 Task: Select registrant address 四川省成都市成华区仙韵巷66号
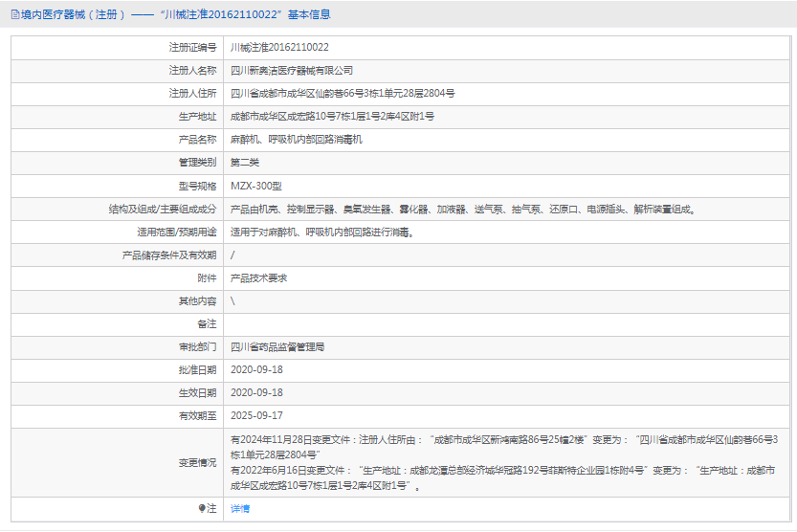pyautogui.click(x=343, y=94)
